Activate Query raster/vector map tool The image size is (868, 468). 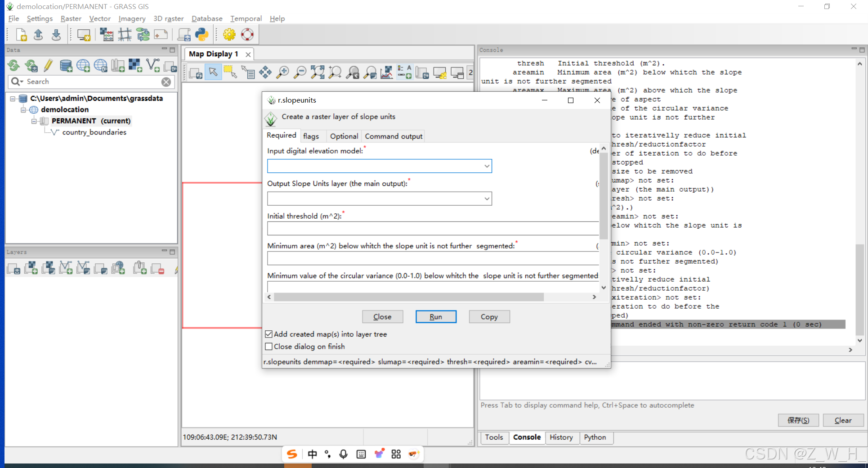click(248, 72)
